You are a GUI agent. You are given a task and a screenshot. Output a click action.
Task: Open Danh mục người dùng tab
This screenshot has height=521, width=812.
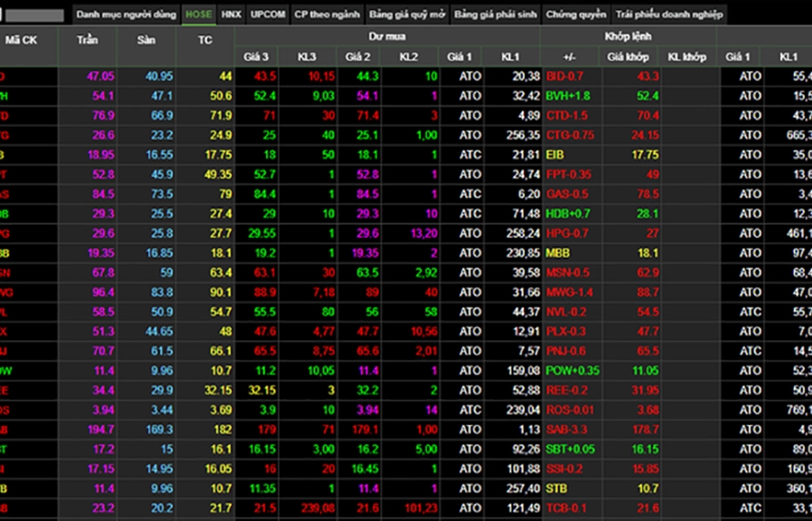[125, 15]
